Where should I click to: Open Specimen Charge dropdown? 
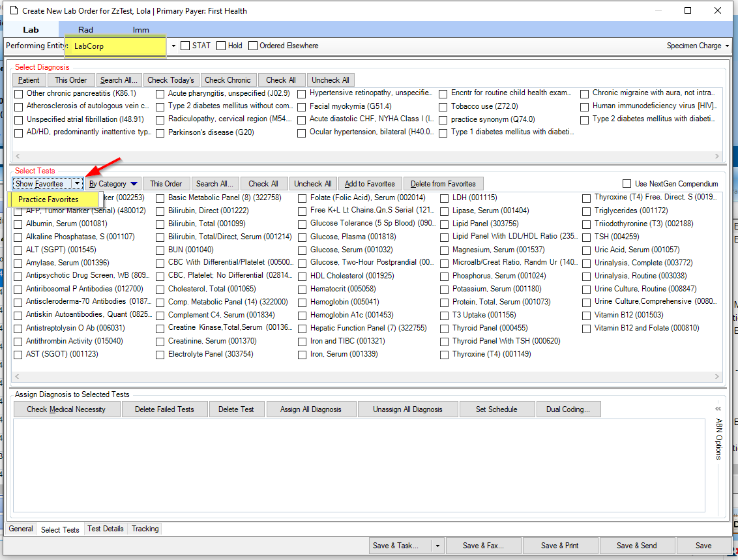coord(727,46)
